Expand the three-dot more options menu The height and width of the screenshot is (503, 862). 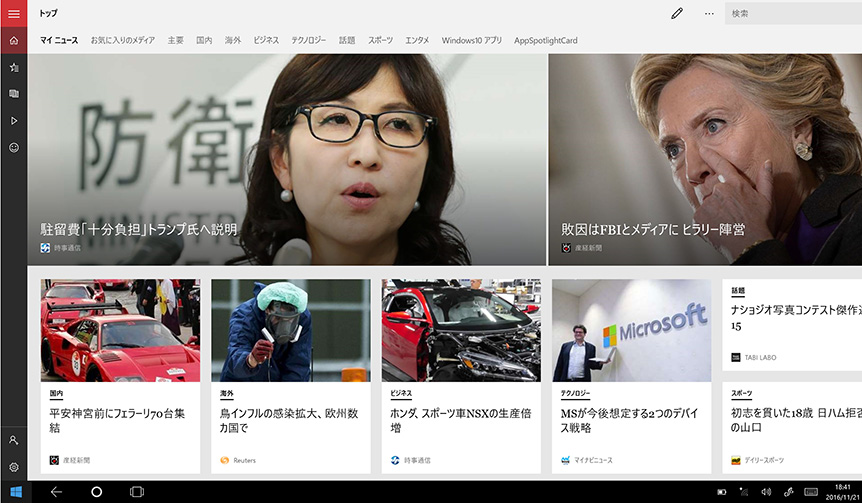[x=709, y=14]
